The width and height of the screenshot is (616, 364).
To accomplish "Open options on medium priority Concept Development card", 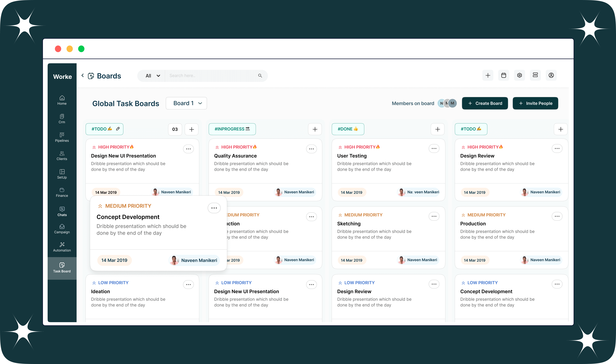I will (x=214, y=208).
